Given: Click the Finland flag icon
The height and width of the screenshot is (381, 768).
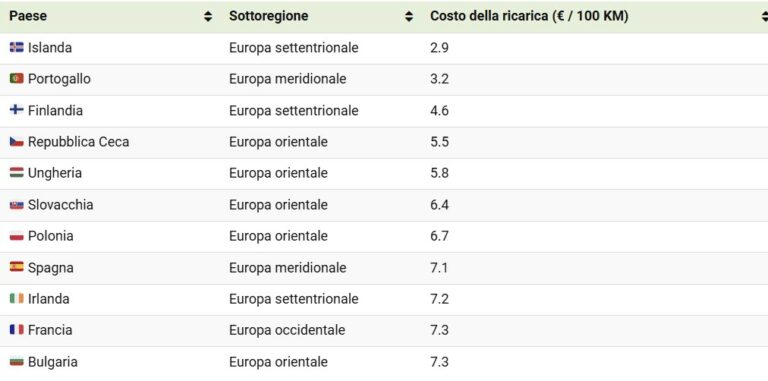Looking at the screenshot, I should pos(17,110).
